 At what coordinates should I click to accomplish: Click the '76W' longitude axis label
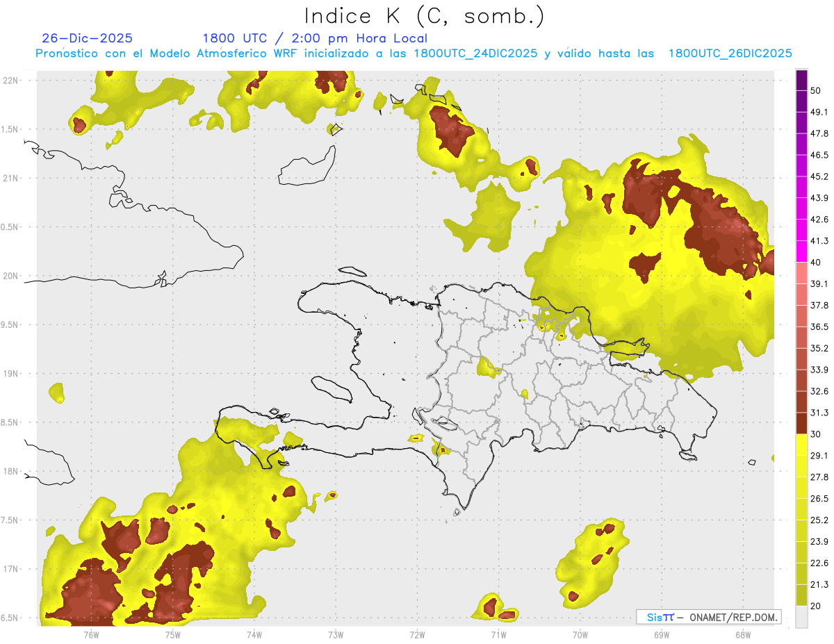pyautogui.click(x=91, y=634)
